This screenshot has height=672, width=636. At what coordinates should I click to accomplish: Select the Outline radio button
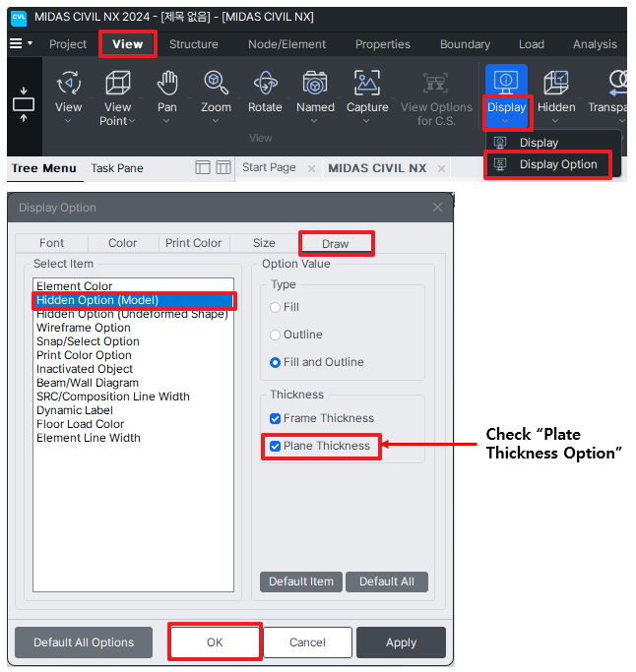[x=275, y=335]
